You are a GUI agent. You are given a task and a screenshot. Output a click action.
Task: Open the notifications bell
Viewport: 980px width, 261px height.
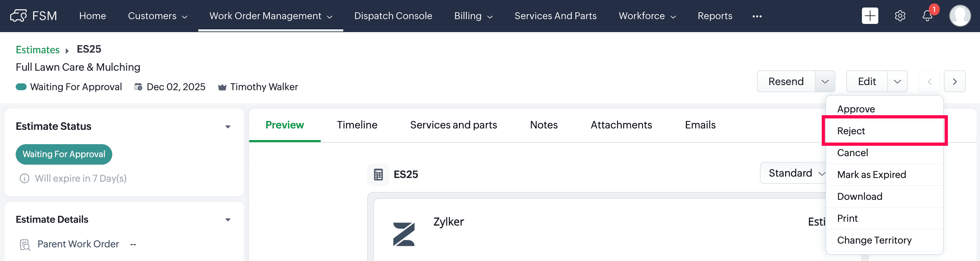[927, 16]
